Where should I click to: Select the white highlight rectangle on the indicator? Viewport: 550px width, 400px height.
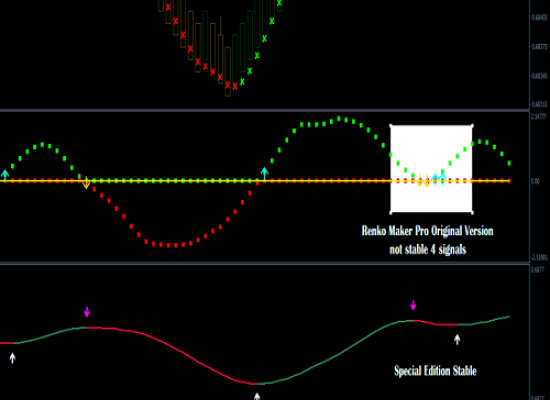tap(431, 169)
